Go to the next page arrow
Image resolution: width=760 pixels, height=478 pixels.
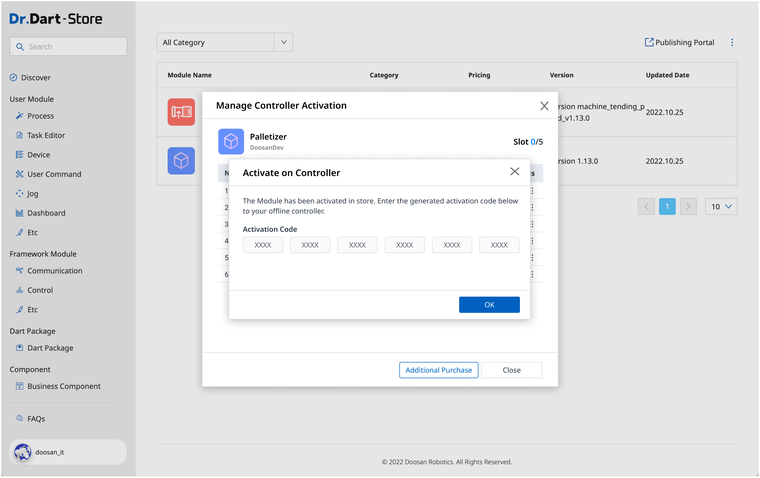pyautogui.click(x=688, y=206)
